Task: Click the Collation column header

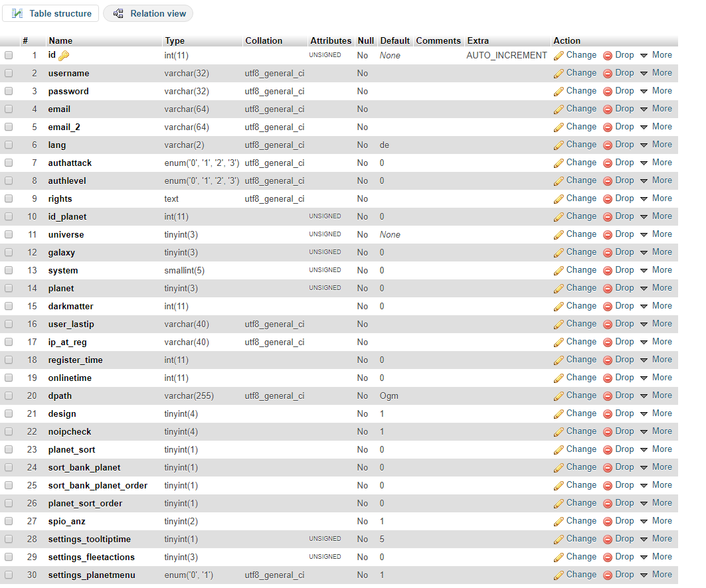Action: (264, 41)
